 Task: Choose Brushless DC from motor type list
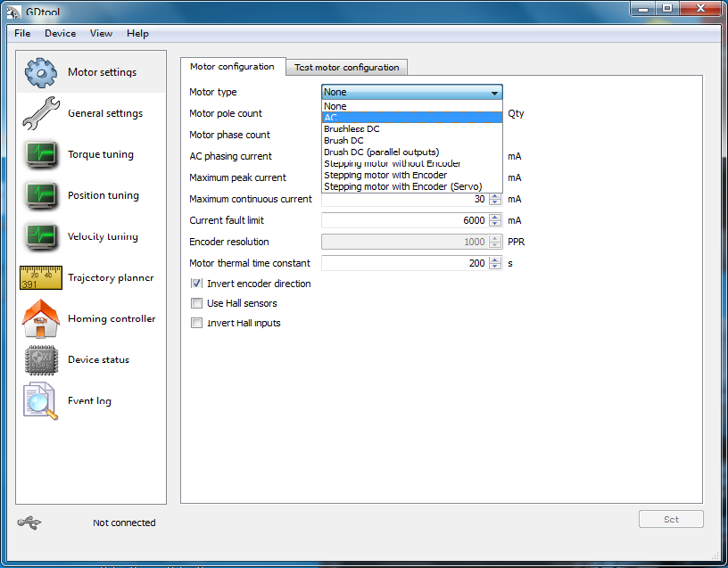pyautogui.click(x=352, y=129)
